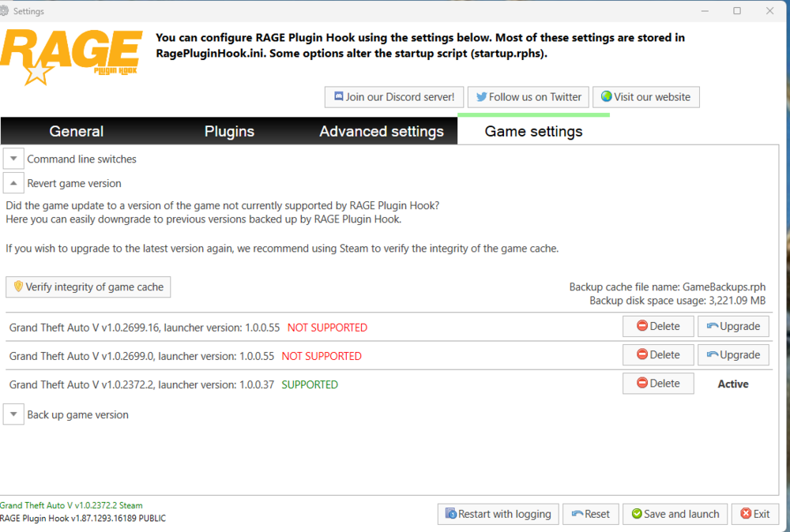Click the red delete icon for v1.0.2699.0
This screenshot has height=532, width=790.
pyautogui.click(x=641, y=354)
